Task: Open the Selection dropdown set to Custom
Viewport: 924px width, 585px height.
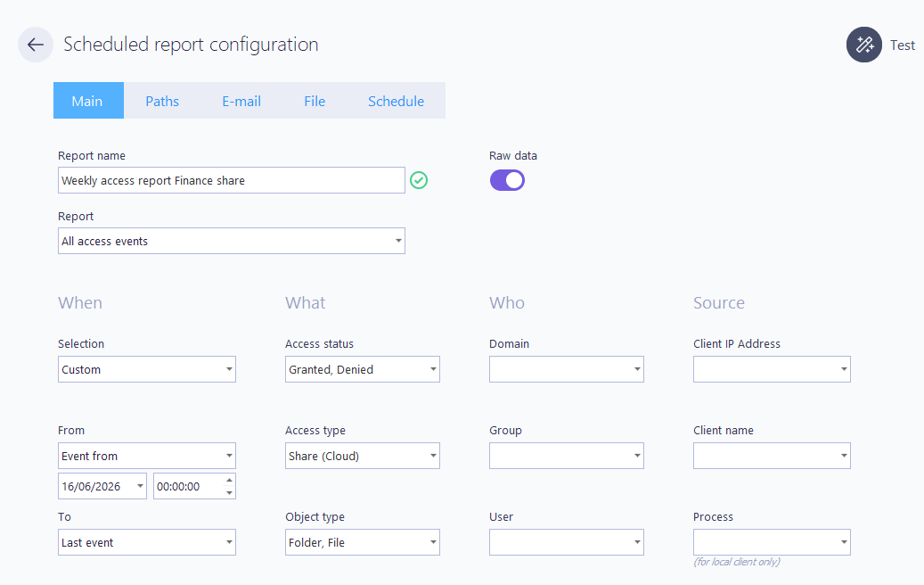Action: [x=147, y=369]
